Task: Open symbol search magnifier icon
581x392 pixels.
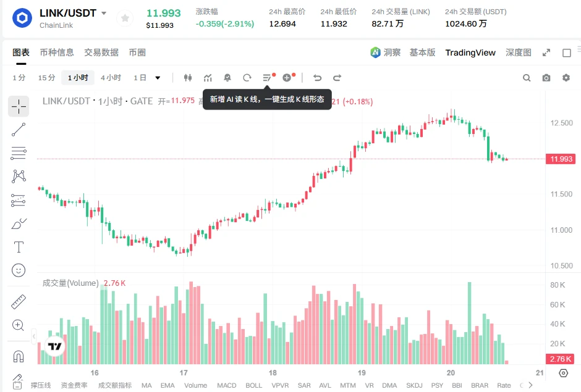Action: [527, 78]
